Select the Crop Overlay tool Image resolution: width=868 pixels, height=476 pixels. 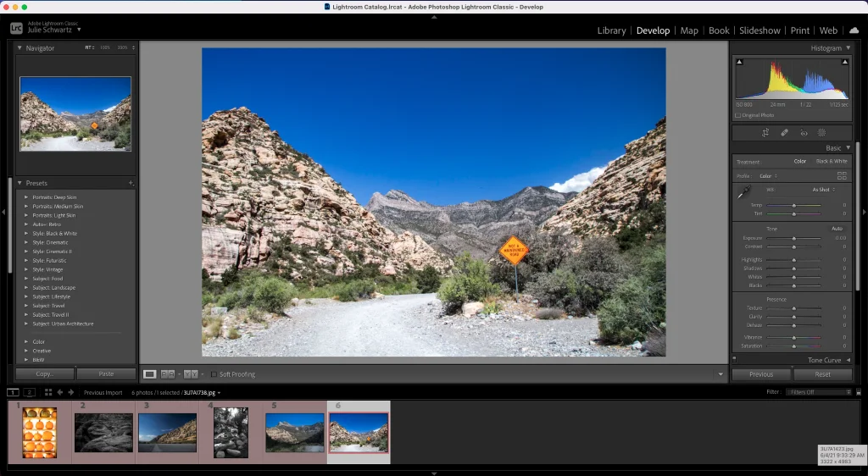(x=765, y=133)
